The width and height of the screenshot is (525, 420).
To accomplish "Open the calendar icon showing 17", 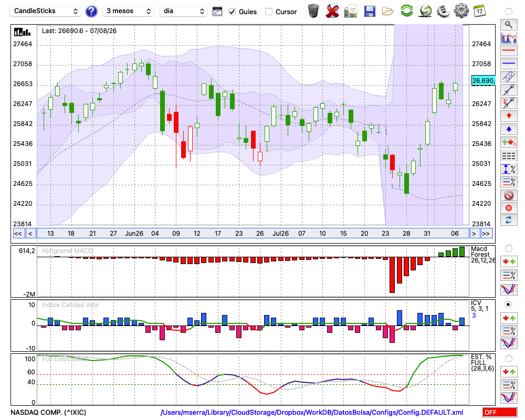I will (x=479, y=11).
